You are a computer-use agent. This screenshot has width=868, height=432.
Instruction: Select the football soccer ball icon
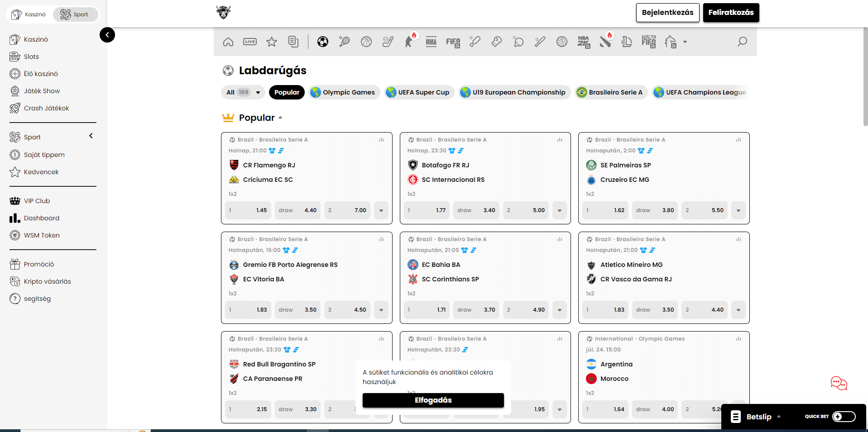pos(323,42)
